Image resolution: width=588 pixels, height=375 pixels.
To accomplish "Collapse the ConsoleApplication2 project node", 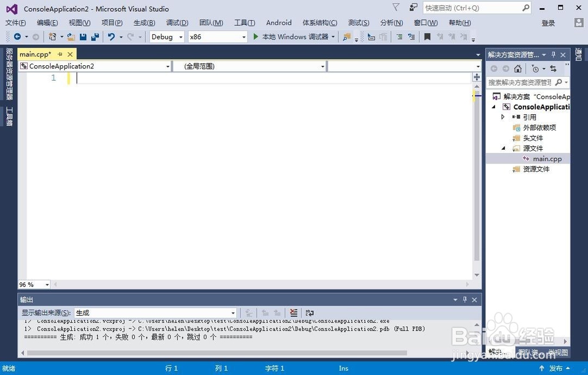I will coord(493,107).
